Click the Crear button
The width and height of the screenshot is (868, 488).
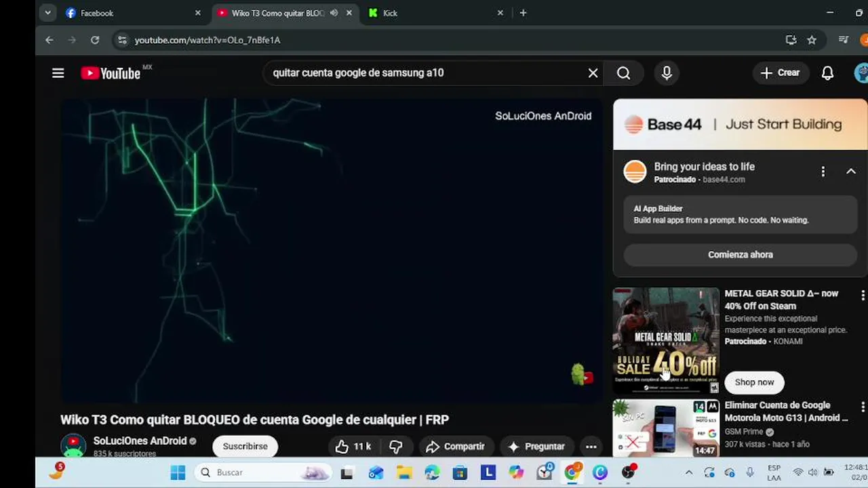(x=781, y=73)
